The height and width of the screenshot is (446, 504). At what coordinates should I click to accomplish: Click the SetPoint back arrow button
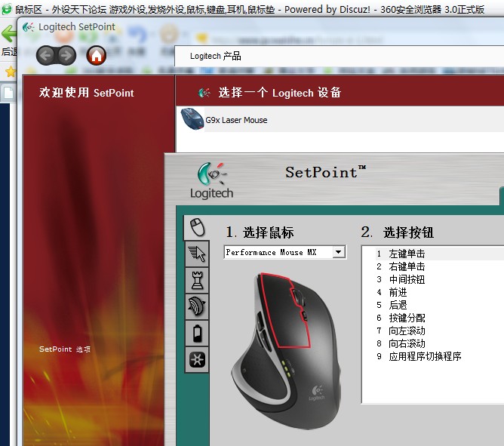tap(46, 55)
